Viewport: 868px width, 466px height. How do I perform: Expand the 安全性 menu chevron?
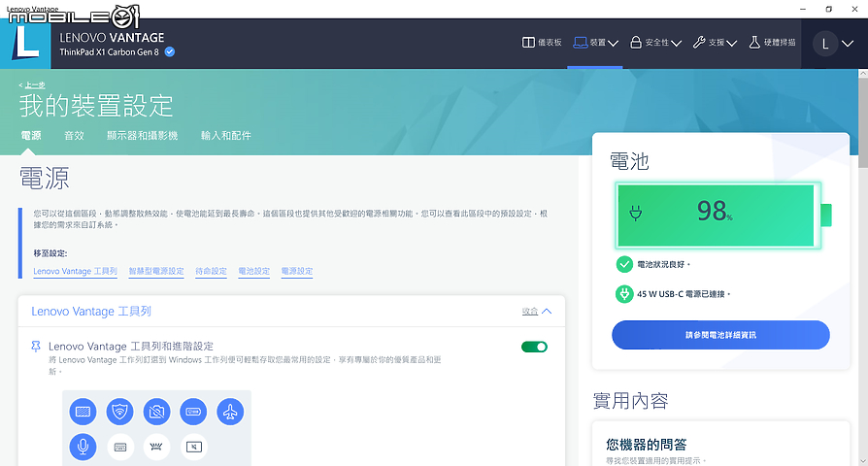coord(676,43)
